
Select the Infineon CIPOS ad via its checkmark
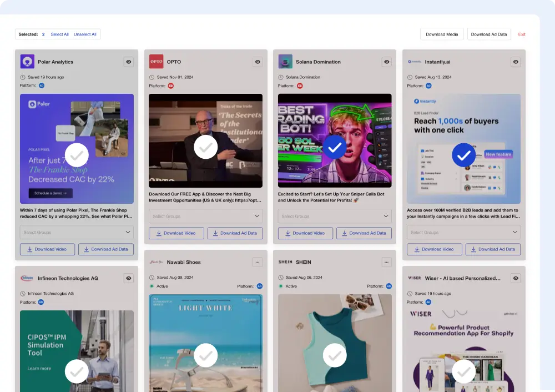(77, 371)
